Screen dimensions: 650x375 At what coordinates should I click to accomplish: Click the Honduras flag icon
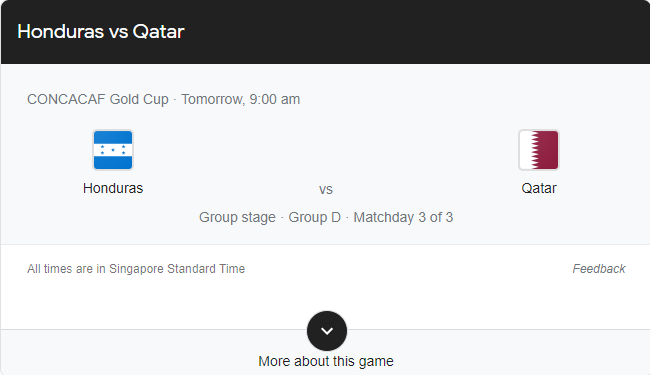click(x=113, y=150)
